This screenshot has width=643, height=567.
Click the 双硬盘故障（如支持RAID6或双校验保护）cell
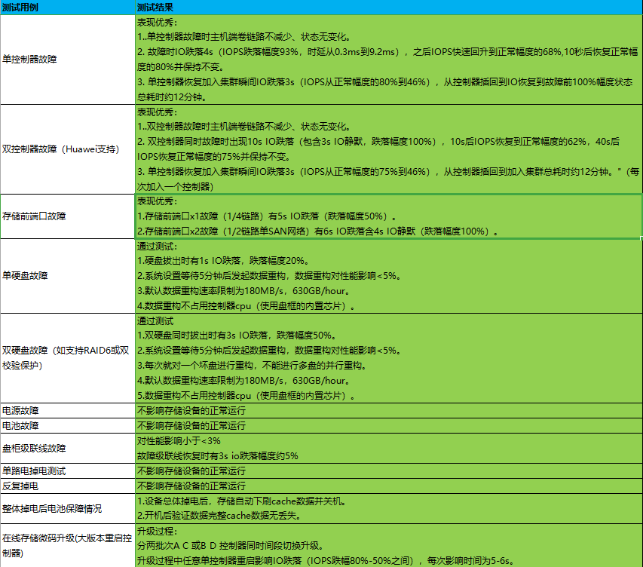[68, 358]
